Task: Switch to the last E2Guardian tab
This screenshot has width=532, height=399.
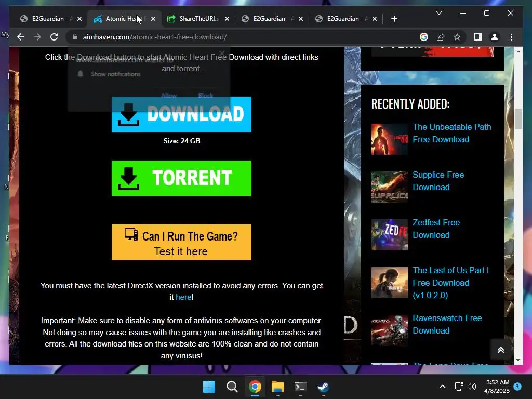Action: point(345,19)
